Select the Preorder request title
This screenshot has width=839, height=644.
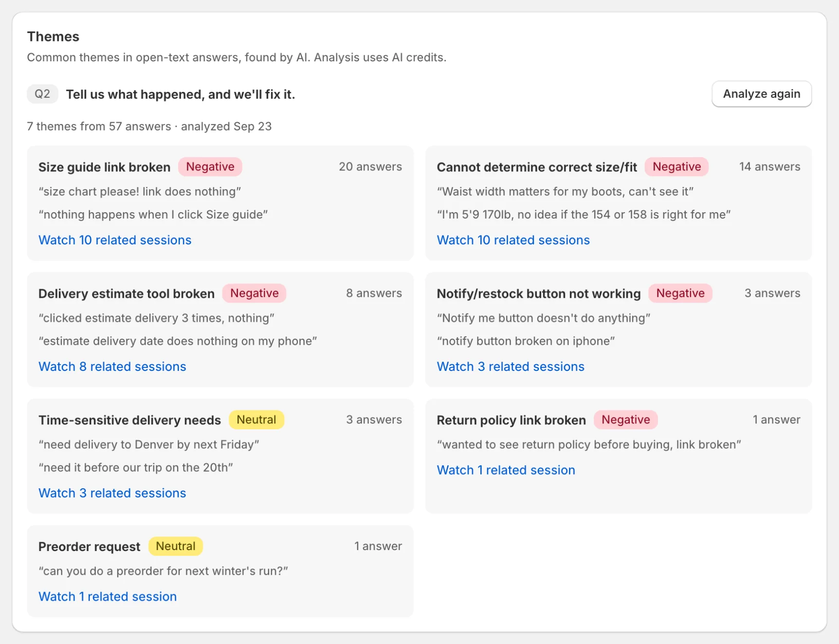coord(90,547)
